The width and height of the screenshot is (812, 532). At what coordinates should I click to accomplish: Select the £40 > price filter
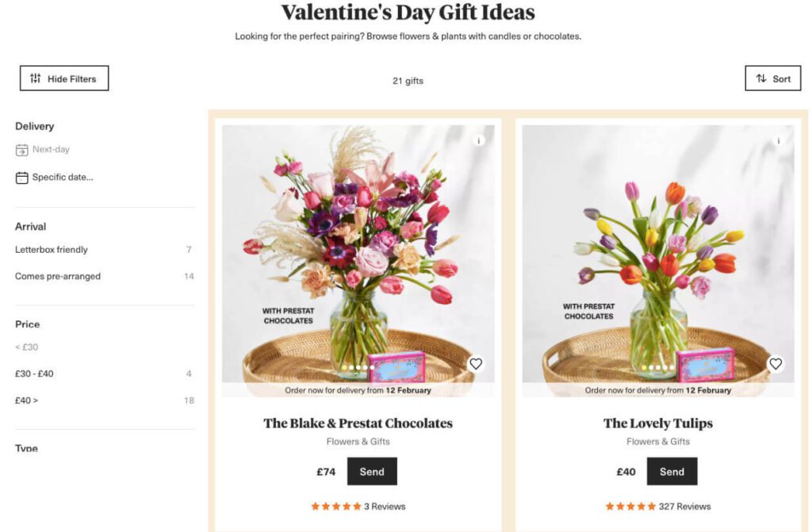27,400
